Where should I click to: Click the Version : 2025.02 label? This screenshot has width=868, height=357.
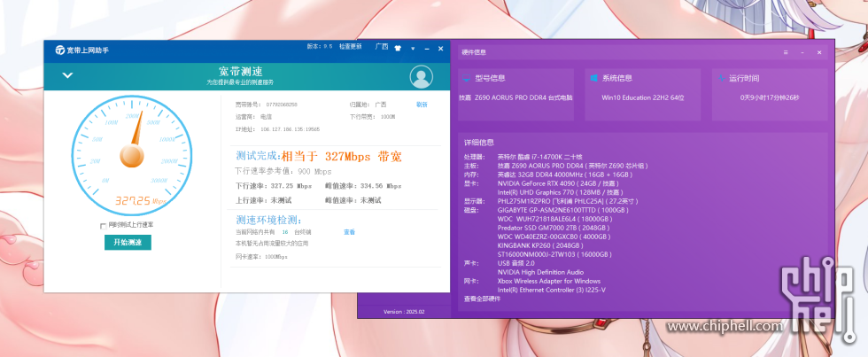point(404,312)
